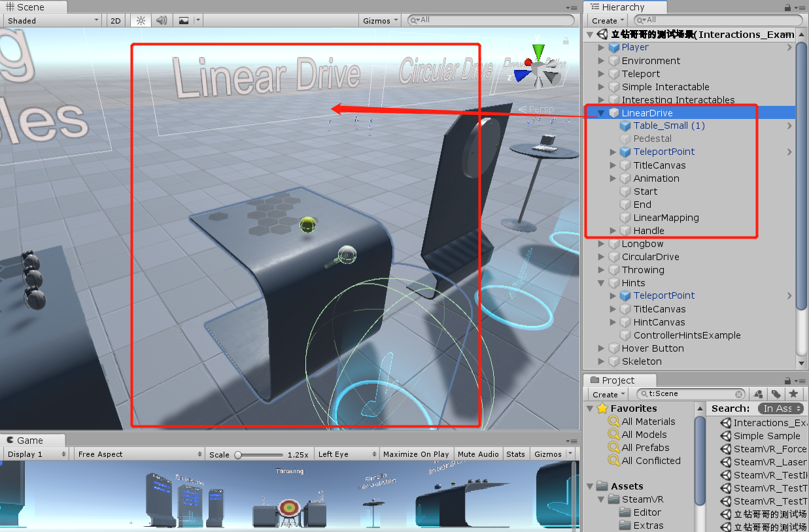Open saved searches with the star icon

point(793,394)
